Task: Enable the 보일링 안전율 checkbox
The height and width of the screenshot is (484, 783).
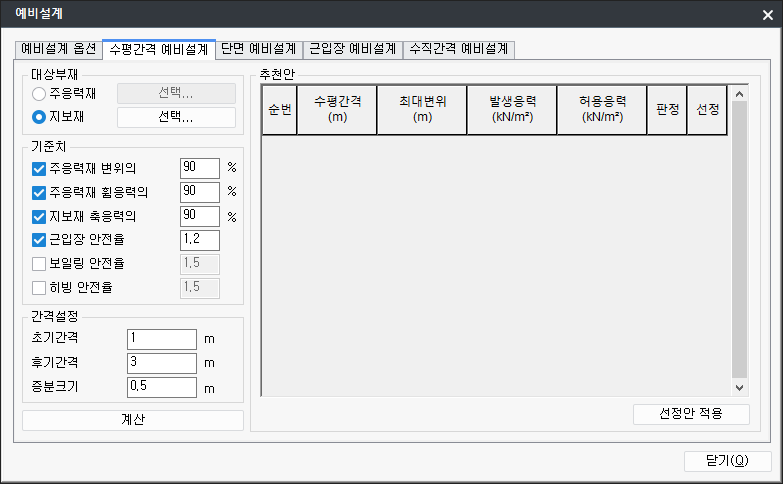Action: [x=40, y=264]
